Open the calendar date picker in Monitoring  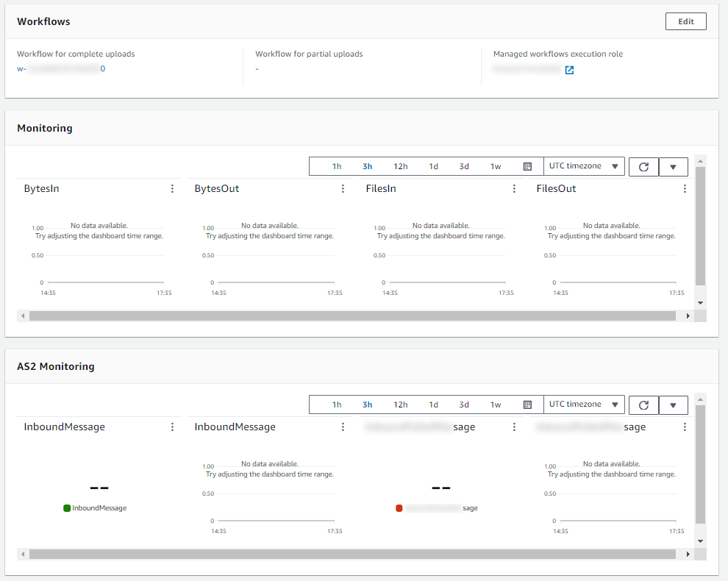(x=527, y=166)
